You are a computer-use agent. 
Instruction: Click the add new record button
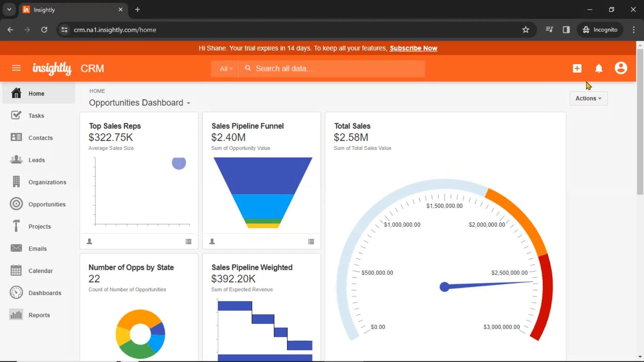[576, 68]
